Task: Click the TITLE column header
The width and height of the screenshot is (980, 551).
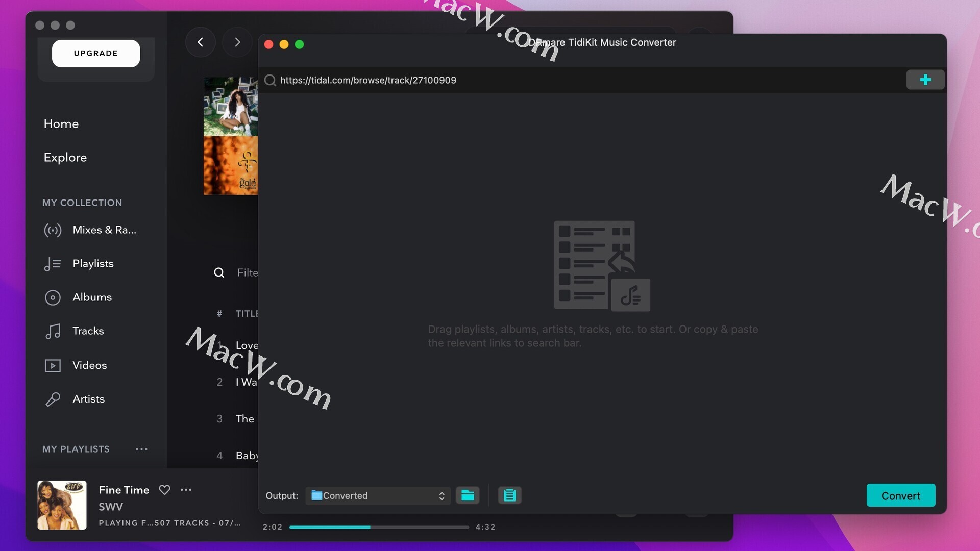Action: coord(247,313)
